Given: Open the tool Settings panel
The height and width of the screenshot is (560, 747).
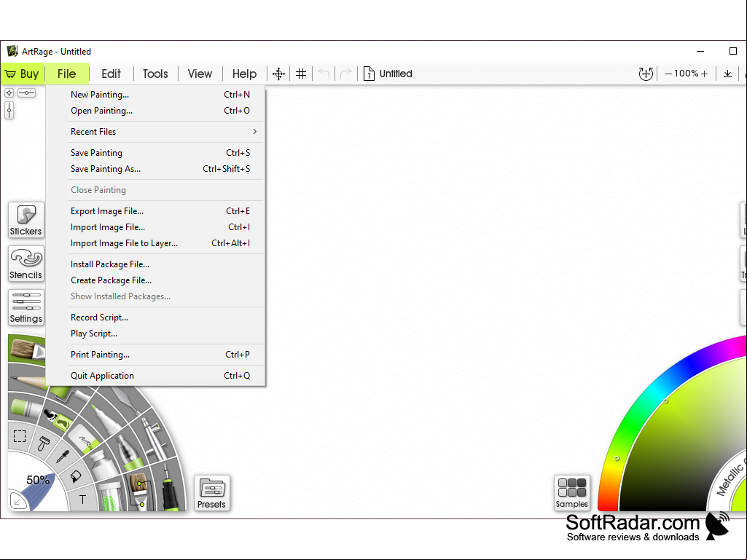Looking at the screenshot, I should click(26, 307).
